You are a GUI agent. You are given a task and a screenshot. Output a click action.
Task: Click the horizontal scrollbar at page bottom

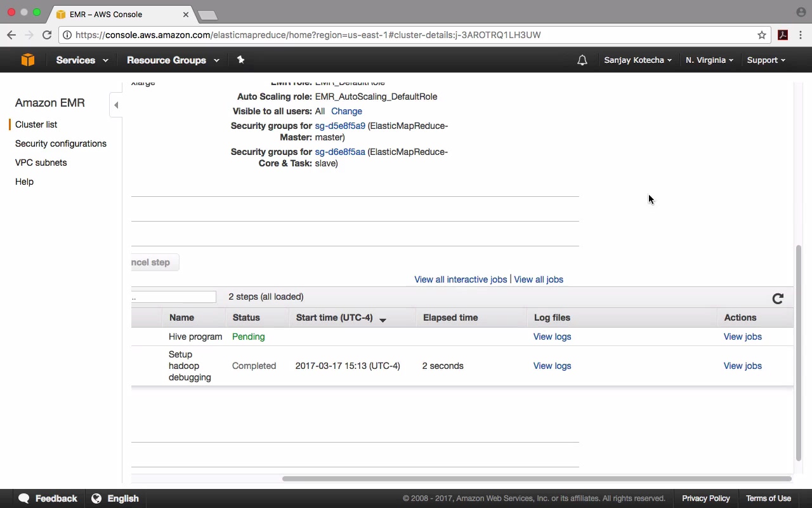(x=537, y=479)
